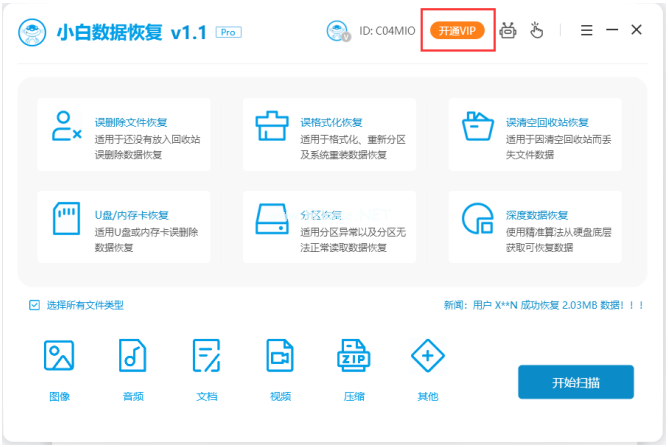Click the ID: C04MIO text
Image resolution: width=668 pixels, height=447 pixels.
click(x=387, y=31)
